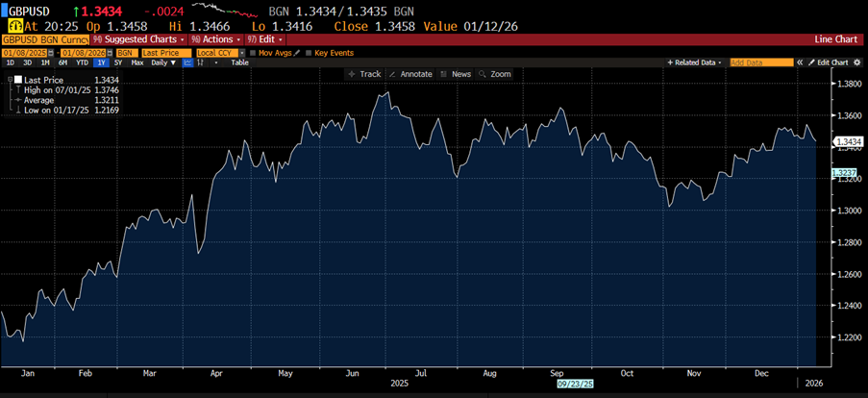The image size is (868, 398).
Task: Select the 5Y time range
Action: (118, 62)
